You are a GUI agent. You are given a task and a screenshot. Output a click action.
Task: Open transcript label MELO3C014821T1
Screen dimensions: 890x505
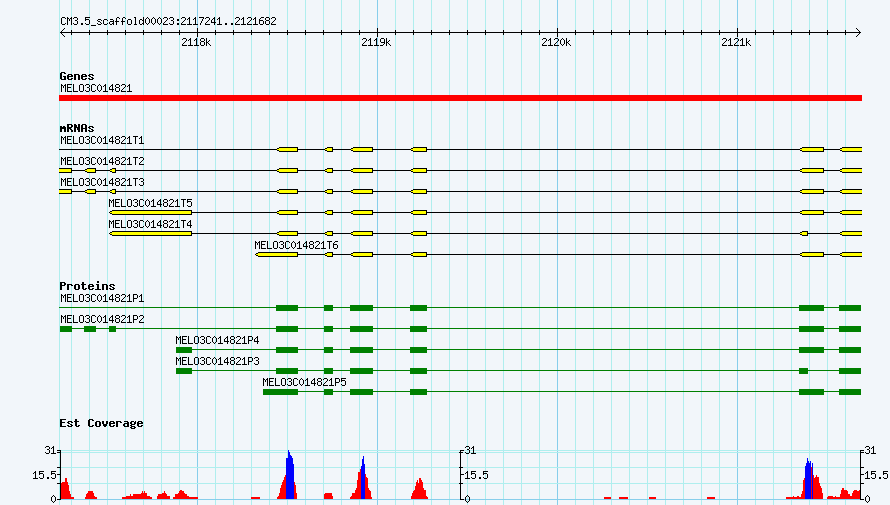(x=102, y=140)
